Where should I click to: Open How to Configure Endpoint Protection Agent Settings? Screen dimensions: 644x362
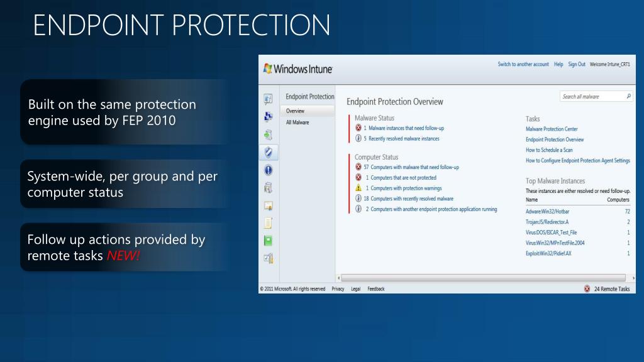[x=578, y=160]
